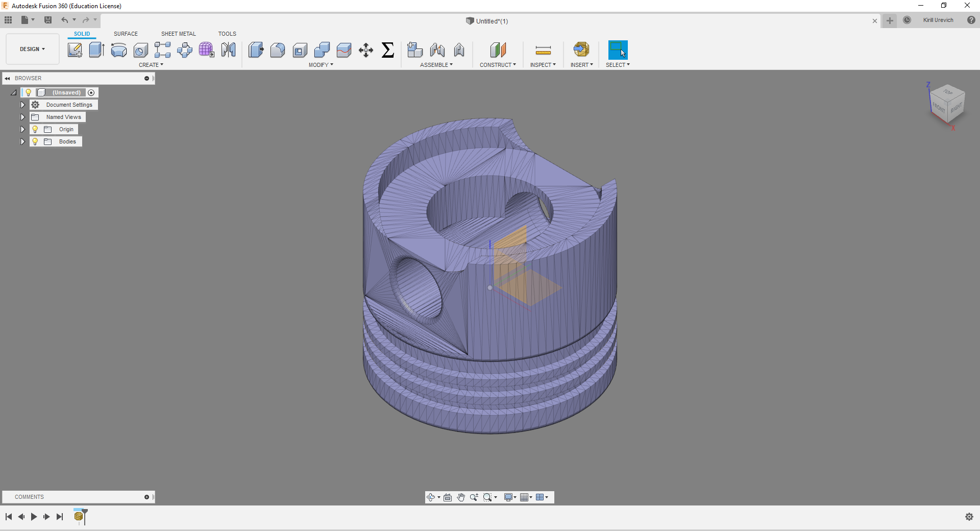Select the Joint tool in Assemble
This screenshot has width=980, height=531.
[x=437, y=50]
